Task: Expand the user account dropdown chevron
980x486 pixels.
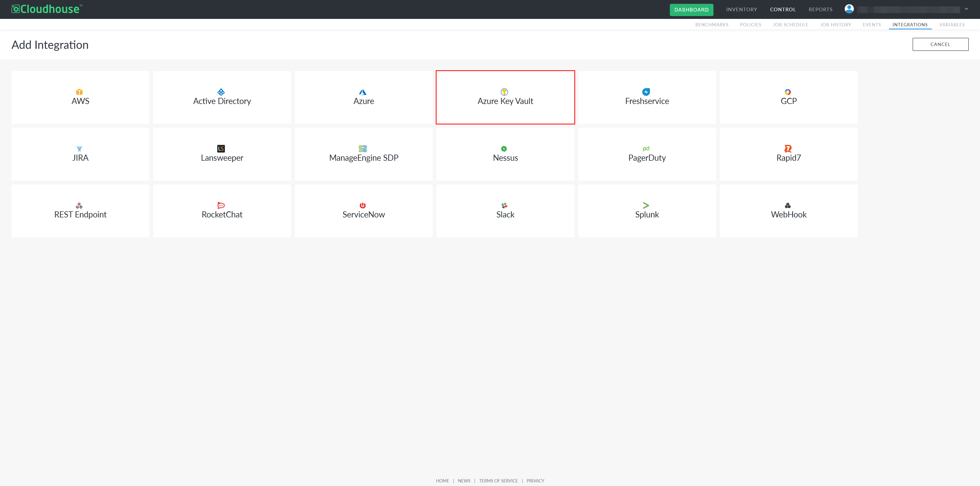Action: (966, 9)
